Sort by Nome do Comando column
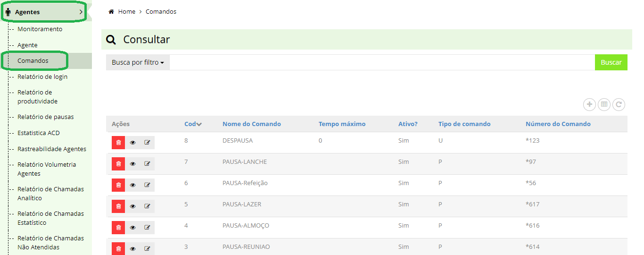Image resolution: width=644 pixels, height=255 pixels. coord(252,124)
